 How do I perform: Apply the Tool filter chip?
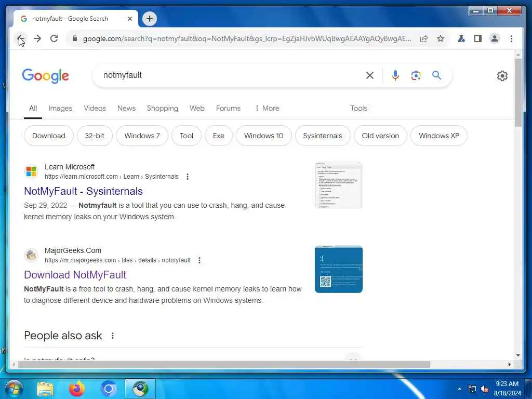tap(187, 136)
